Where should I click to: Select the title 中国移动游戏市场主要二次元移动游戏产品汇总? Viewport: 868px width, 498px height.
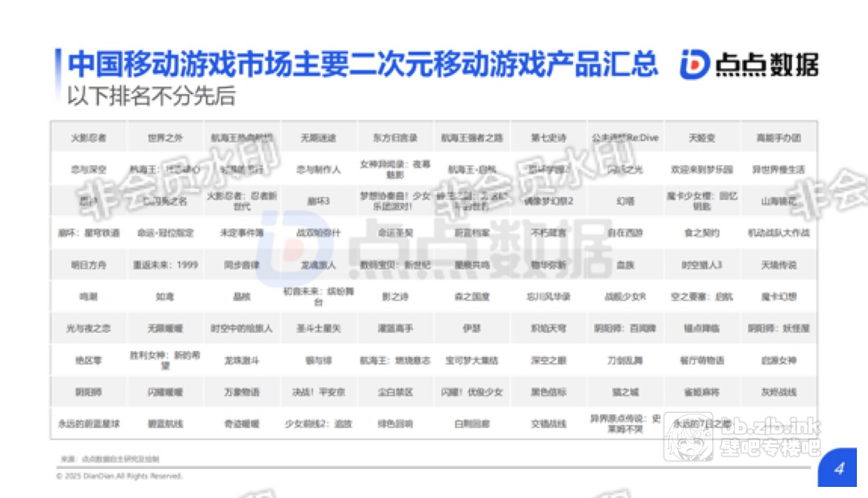(363, 64)
